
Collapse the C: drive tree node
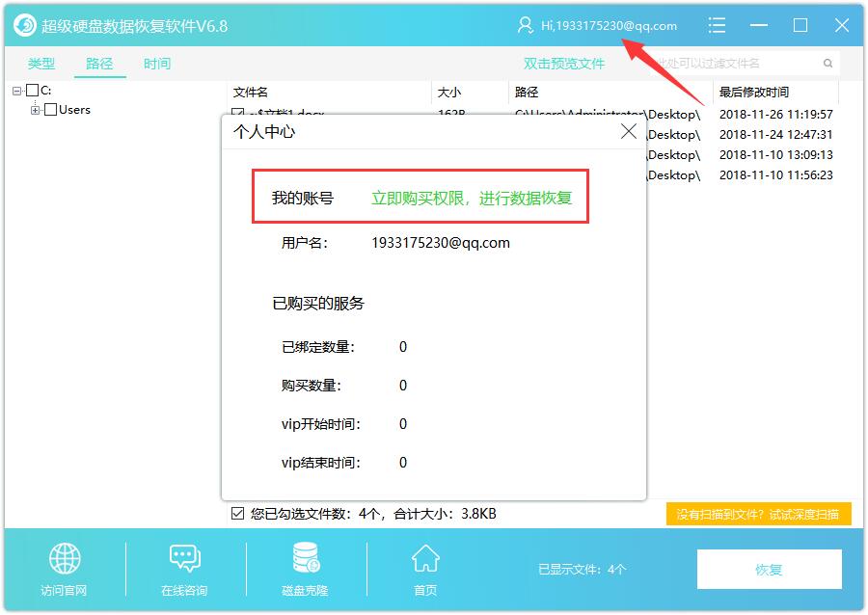point(17,91)
